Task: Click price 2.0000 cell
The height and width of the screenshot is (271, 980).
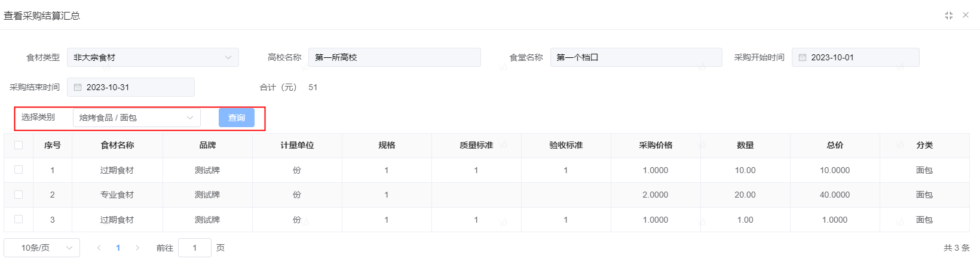Action: click(x=656, y=195)
